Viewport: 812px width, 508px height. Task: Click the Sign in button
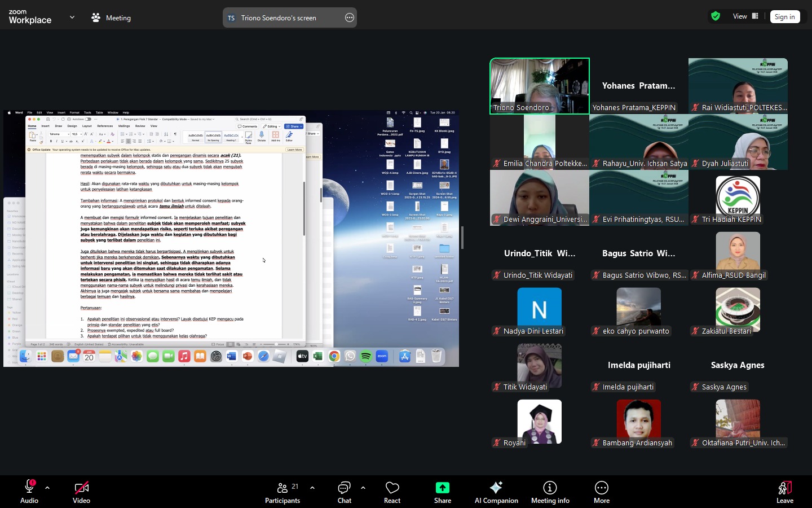coord(784,17)
